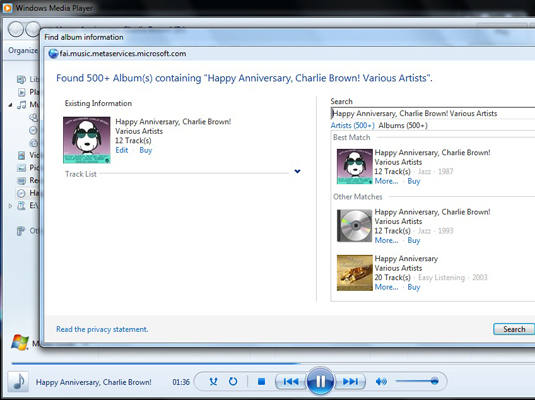Collapse the Music tree node
Image resolution: width=535 pixels, height=400 pixels.
(x=10, y=105)
